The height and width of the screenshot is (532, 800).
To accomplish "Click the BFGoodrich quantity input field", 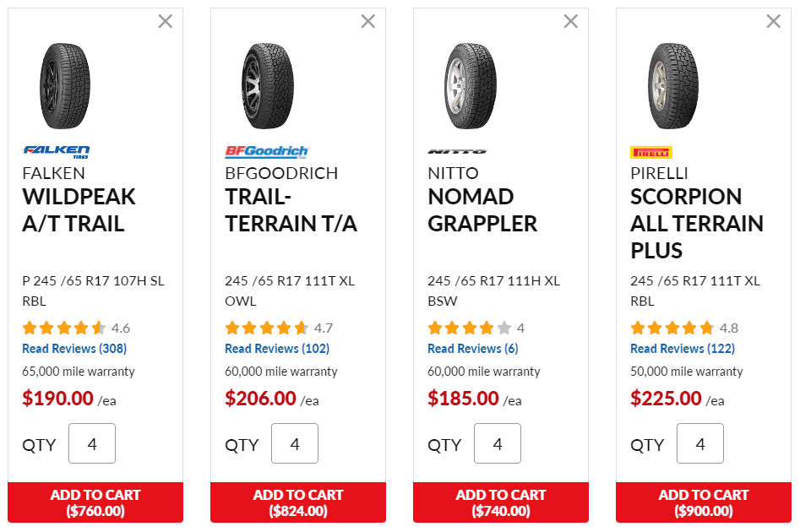I will tap(295, 444).
